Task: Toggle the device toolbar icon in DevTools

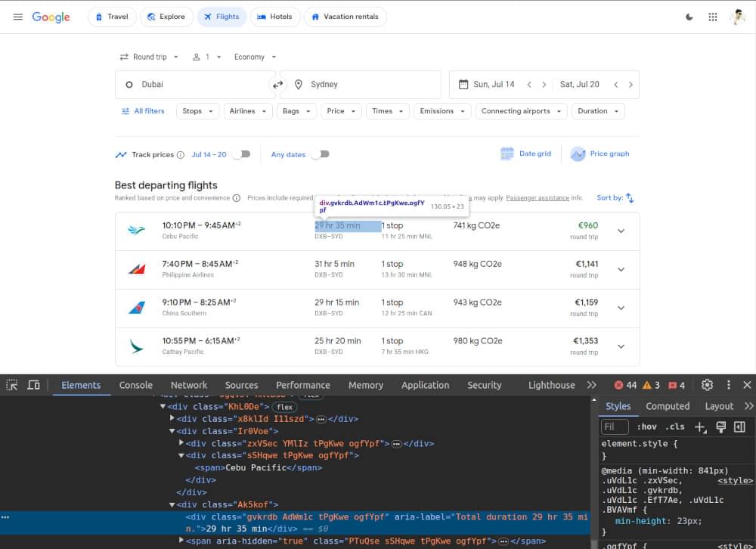Action: click(x=33, y=385)
